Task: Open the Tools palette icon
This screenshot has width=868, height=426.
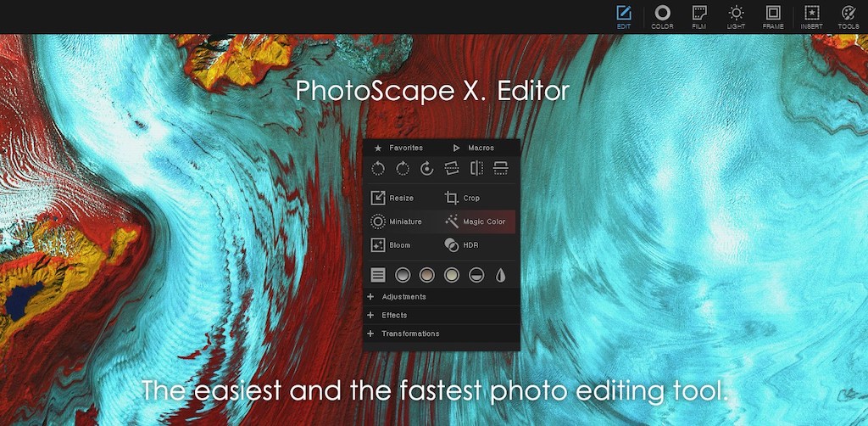Action: pos(848,16)
